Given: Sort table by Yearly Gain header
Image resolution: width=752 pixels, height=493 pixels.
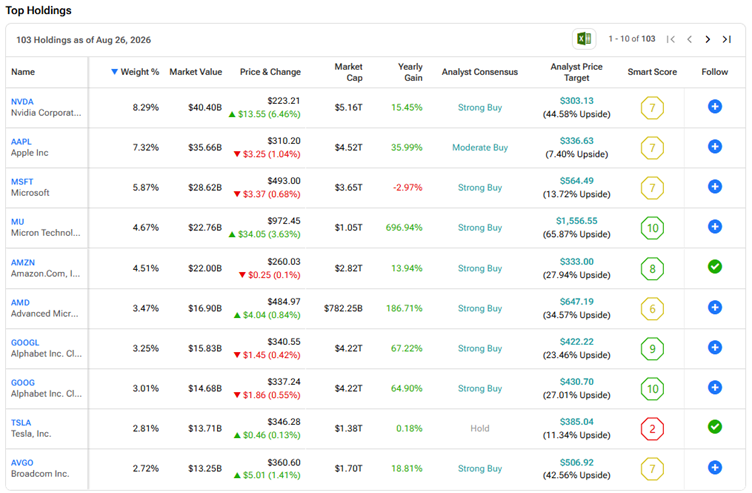Looking at the screenshot, I should (410, 72).
